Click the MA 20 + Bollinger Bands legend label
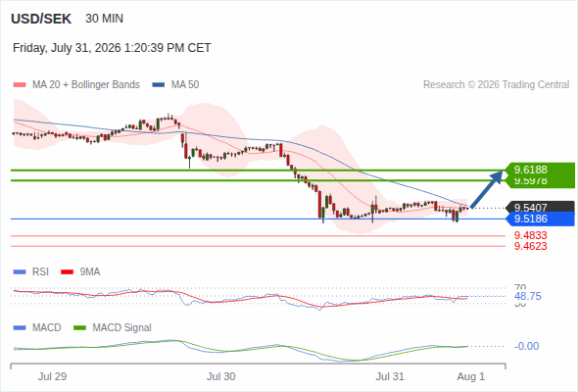The height and width of the screenshot is (392, 578). (86, 85)
